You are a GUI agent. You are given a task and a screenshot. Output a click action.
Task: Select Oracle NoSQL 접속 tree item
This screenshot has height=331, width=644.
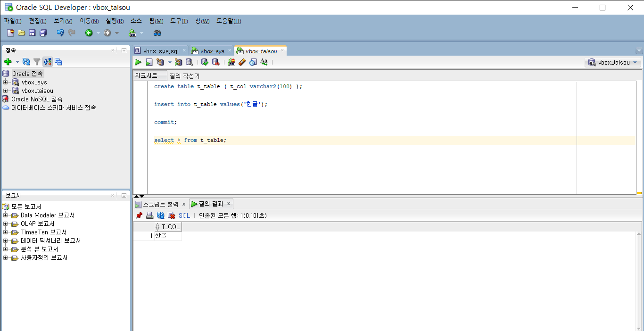(x=37, y=99)
